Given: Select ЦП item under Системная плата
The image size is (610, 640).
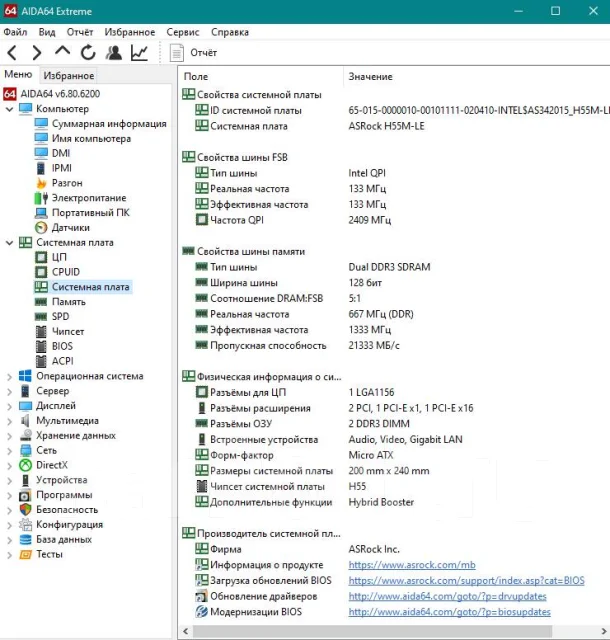Looking at the screenshot, I should (59, 257).
